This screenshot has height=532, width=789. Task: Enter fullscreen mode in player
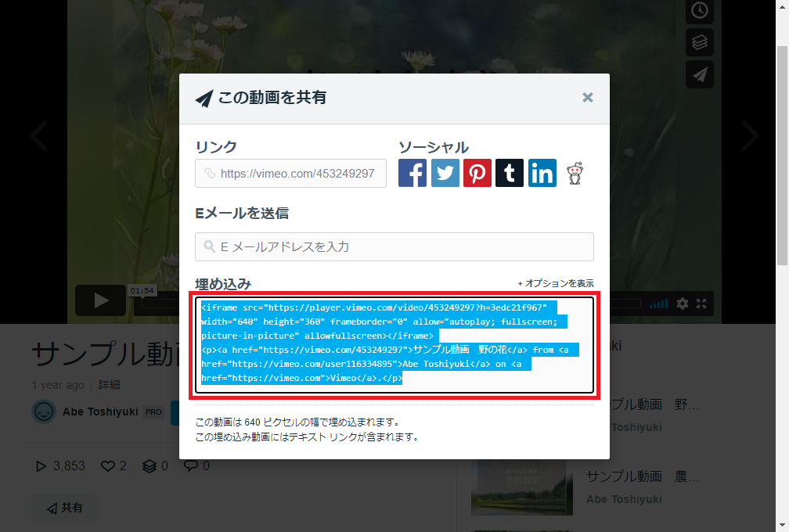click(701, 304)
